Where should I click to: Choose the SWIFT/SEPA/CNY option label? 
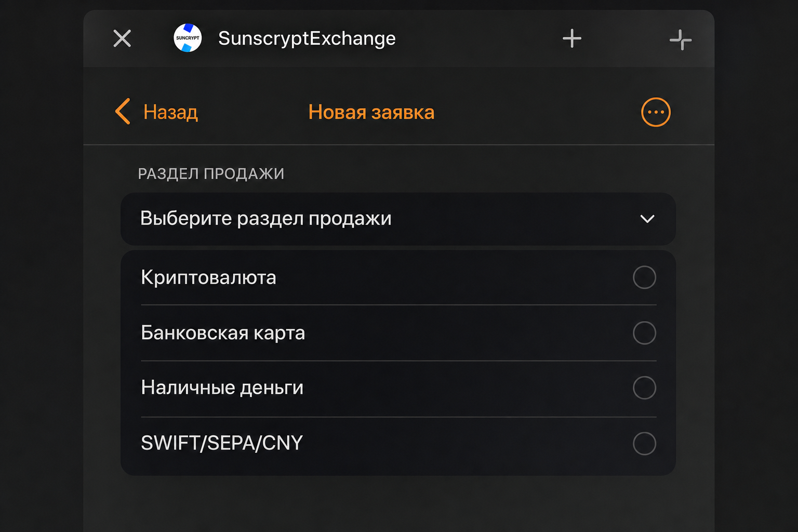[x=222, y=443]
